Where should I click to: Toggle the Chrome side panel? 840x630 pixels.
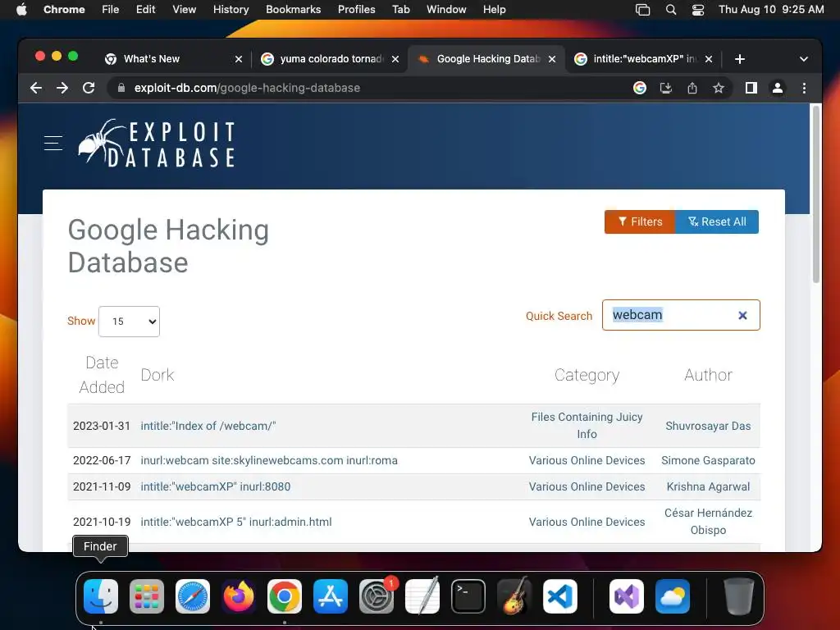coord(751,88)
